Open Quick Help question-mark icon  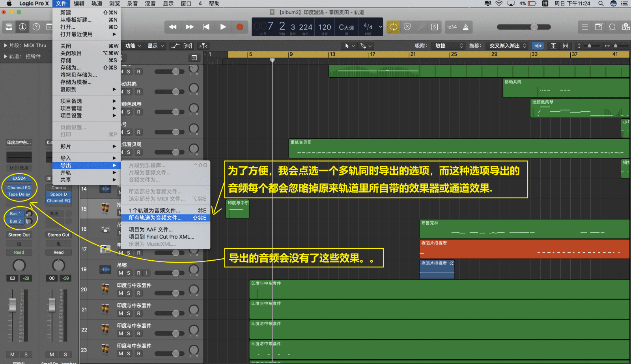[x=36, y=27]
